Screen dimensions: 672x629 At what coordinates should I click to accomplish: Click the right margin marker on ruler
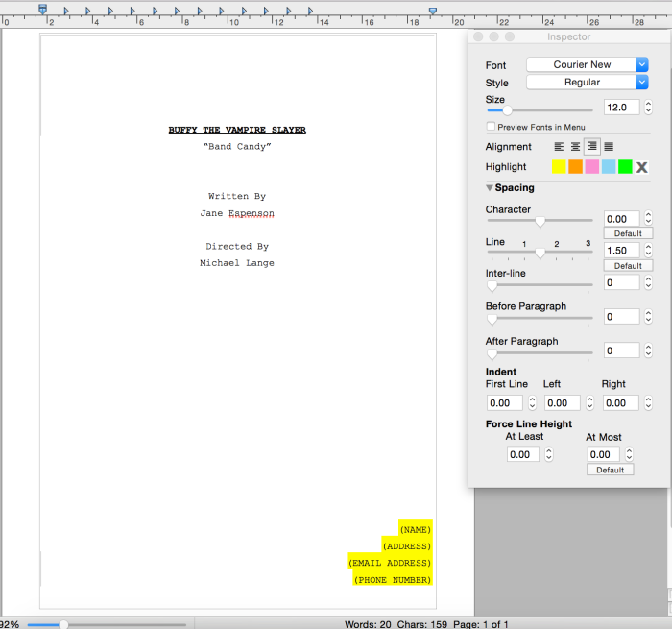tap(433, 11)
